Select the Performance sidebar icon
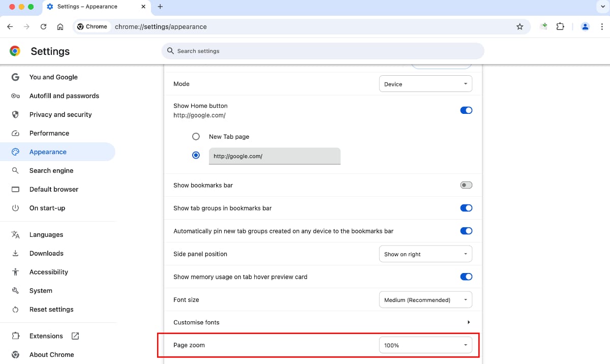 tap(16, 133)
